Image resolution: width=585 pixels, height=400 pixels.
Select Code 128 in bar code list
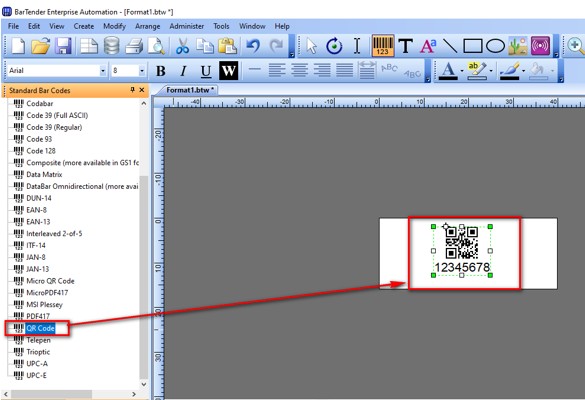click(41, 151)
